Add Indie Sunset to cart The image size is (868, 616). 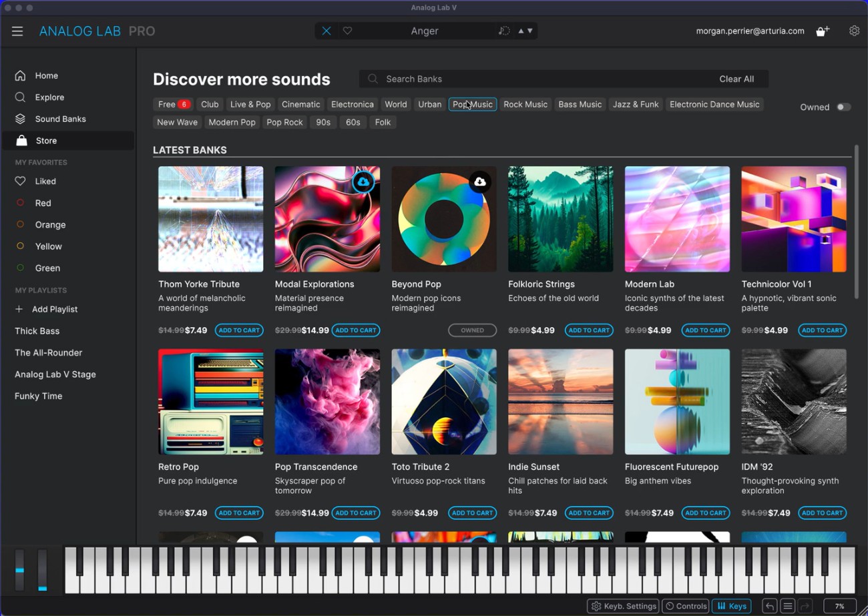(x=589, y=513)
